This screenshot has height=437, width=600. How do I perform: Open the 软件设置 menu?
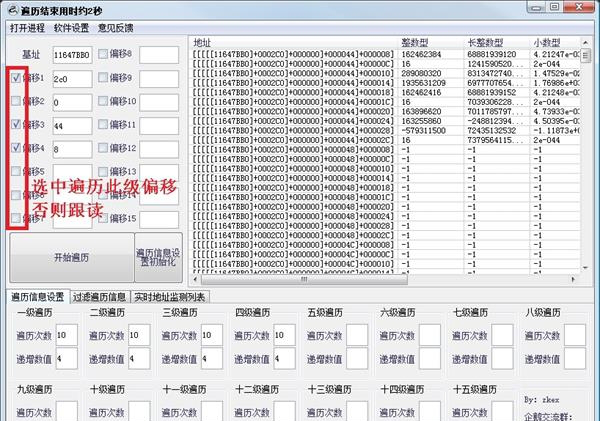pyautogui.click(x=71, y=28)
